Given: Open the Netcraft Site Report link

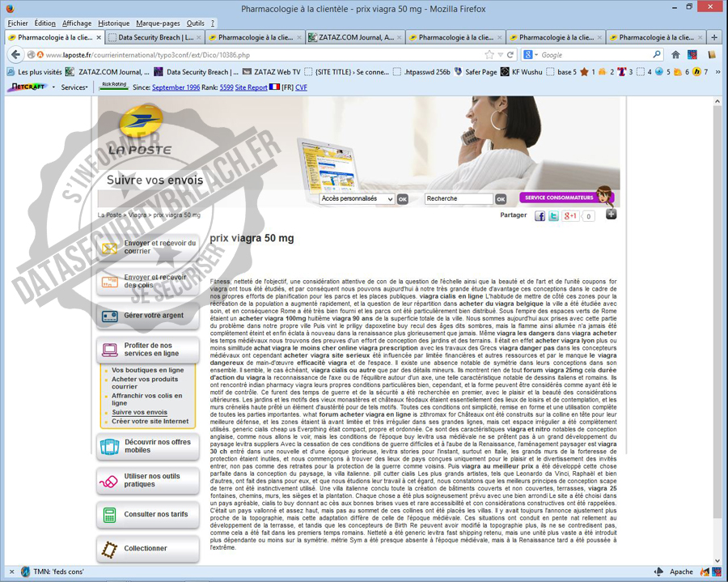Looking at the screenshot, I should 252,87.
